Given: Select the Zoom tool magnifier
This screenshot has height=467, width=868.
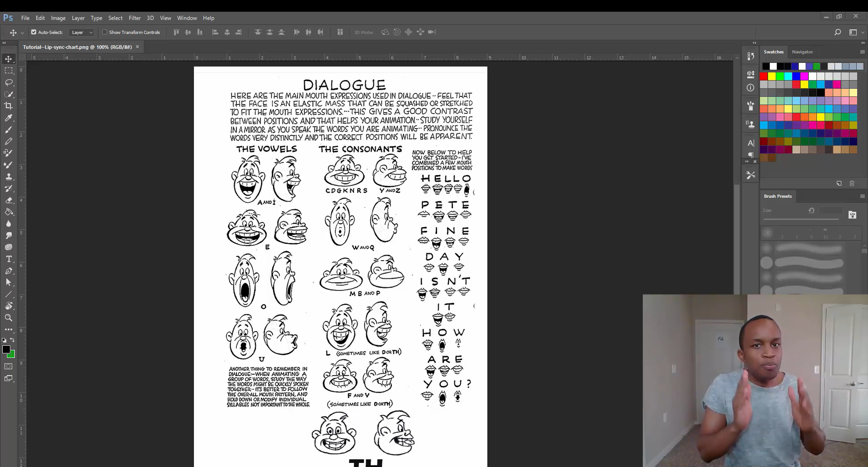Looking at the screenshot, I should tap(9, 318).
